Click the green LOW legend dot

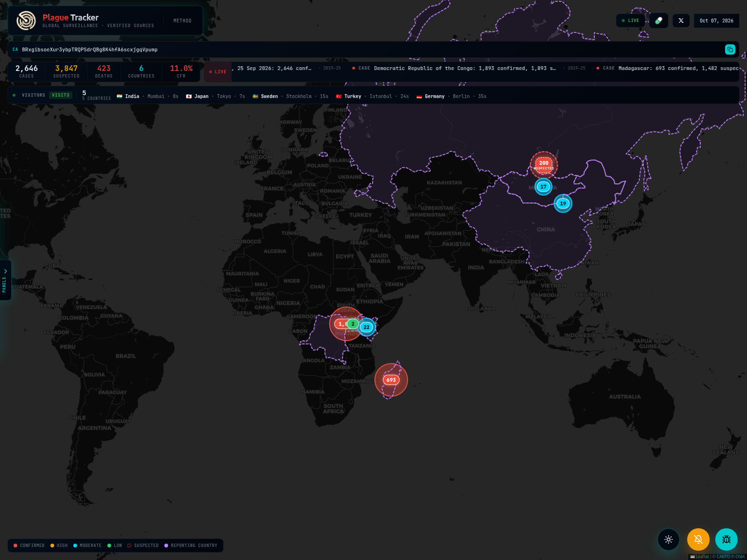[109, 546]
